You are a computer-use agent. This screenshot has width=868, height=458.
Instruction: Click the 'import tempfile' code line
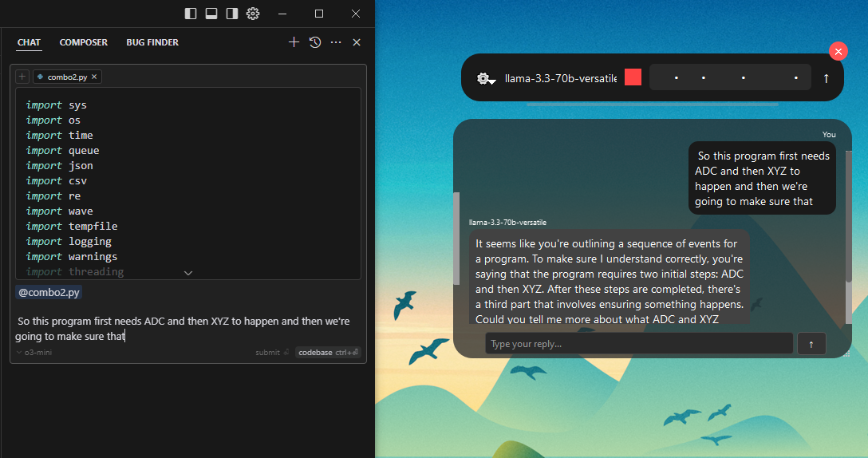[x=72, y=226]
